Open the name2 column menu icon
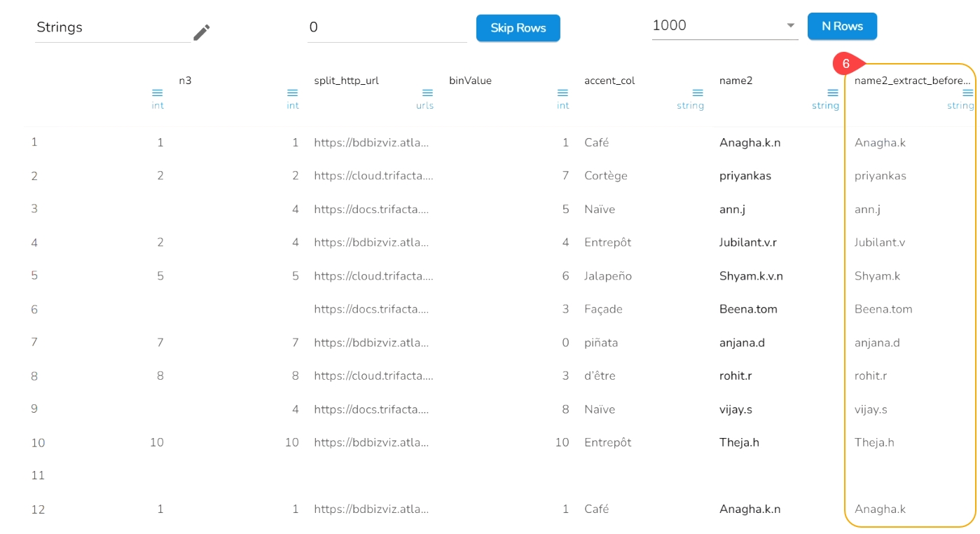The image size is (980, 534). click(833, 93)
